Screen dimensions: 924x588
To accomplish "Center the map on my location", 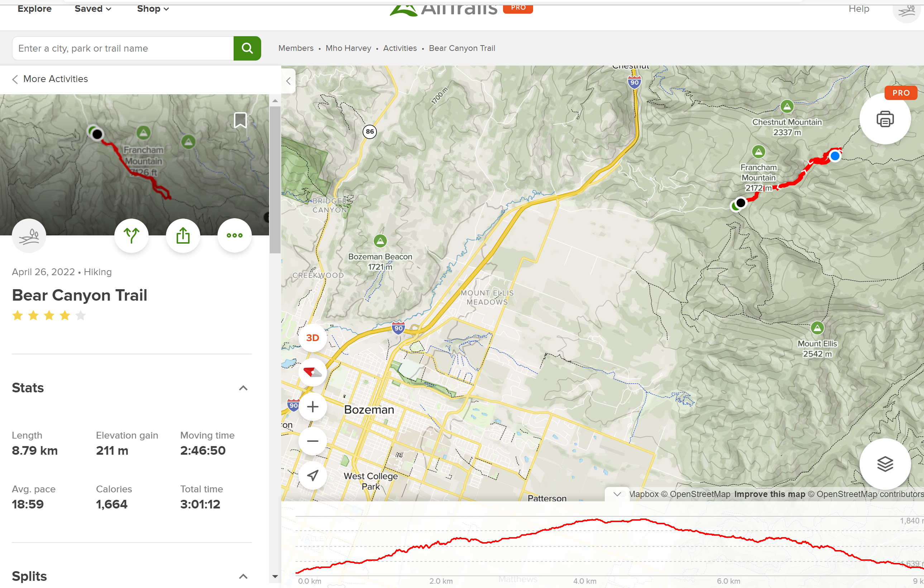I will point(312,475).
